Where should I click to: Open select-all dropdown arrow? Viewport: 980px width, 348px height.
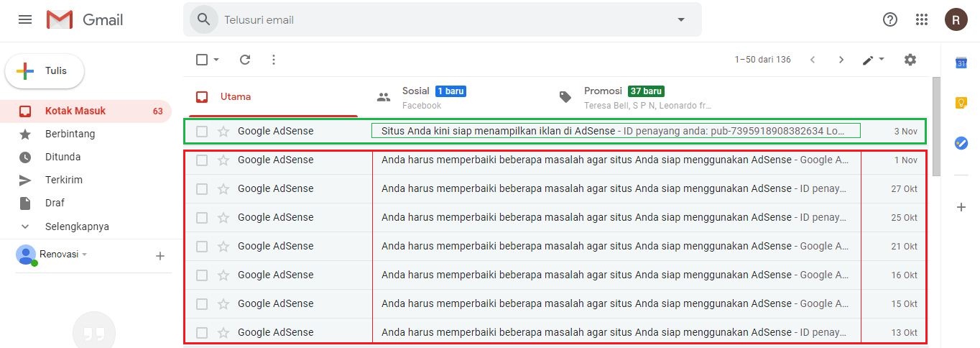[216, 60]
